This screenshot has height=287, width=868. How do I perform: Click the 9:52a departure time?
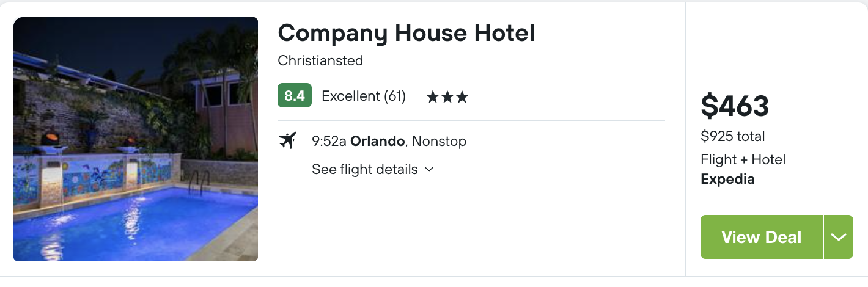click(x=329, y=142)
